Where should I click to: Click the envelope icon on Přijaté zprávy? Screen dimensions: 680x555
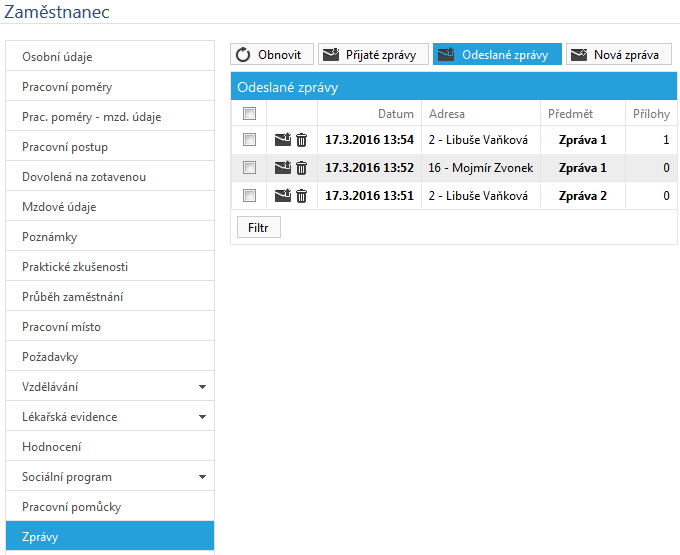tap(331, 55)
